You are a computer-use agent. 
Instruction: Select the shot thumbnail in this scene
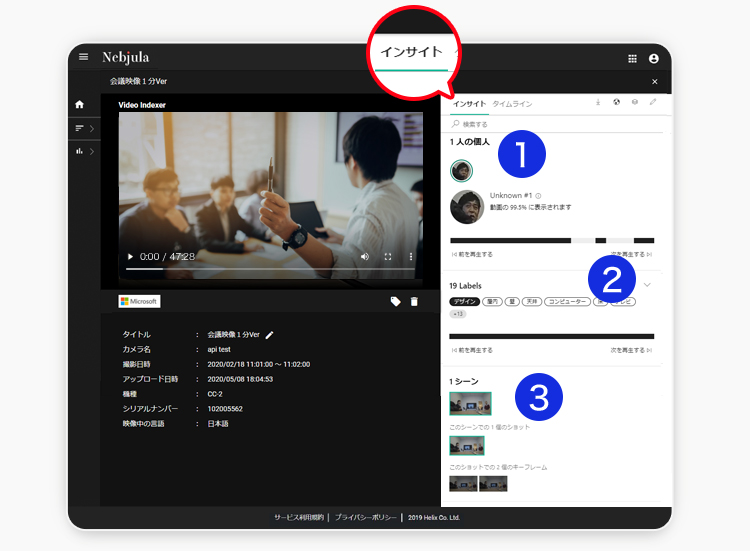tap(467, 446)
